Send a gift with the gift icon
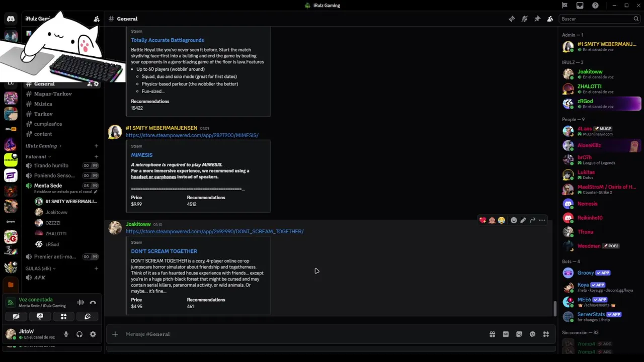The width and height of the screenshot is (644, 362). [x=492, y=334]
